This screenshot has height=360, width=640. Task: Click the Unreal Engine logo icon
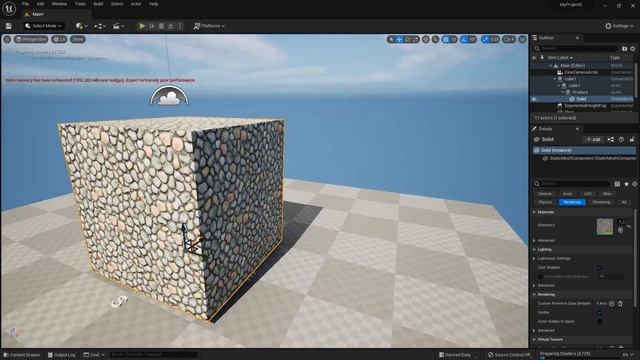tap(9, 8)
